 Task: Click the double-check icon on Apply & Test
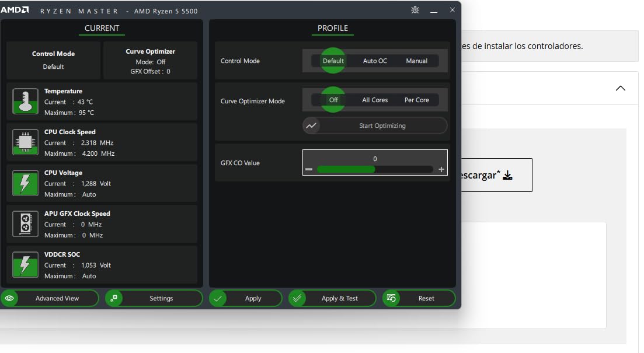point(297,298)
